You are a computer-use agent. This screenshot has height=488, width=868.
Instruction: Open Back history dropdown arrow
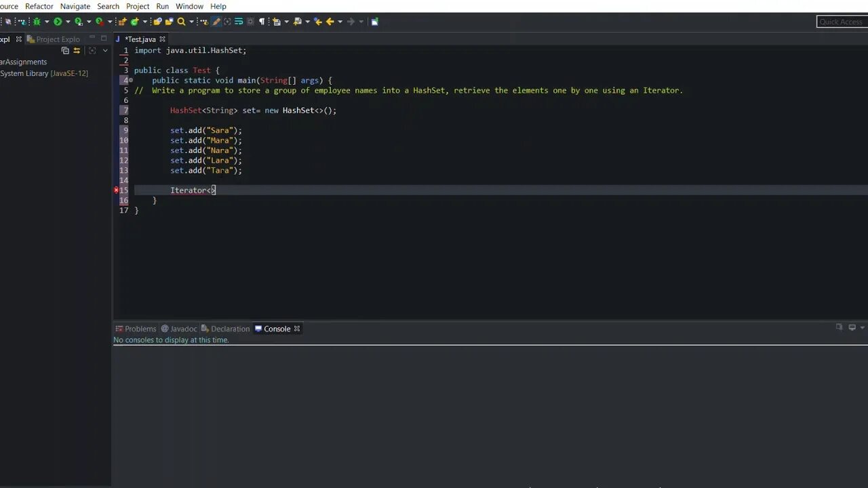pyautogui.click(x=340, y=22)
